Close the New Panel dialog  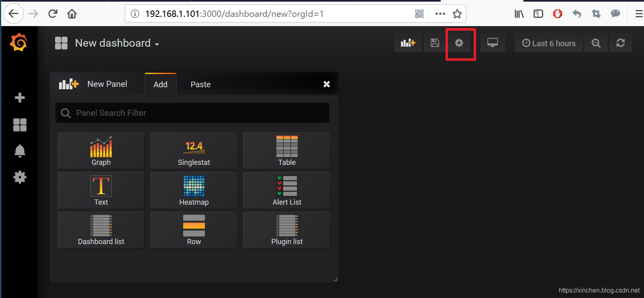pos(327,84)
